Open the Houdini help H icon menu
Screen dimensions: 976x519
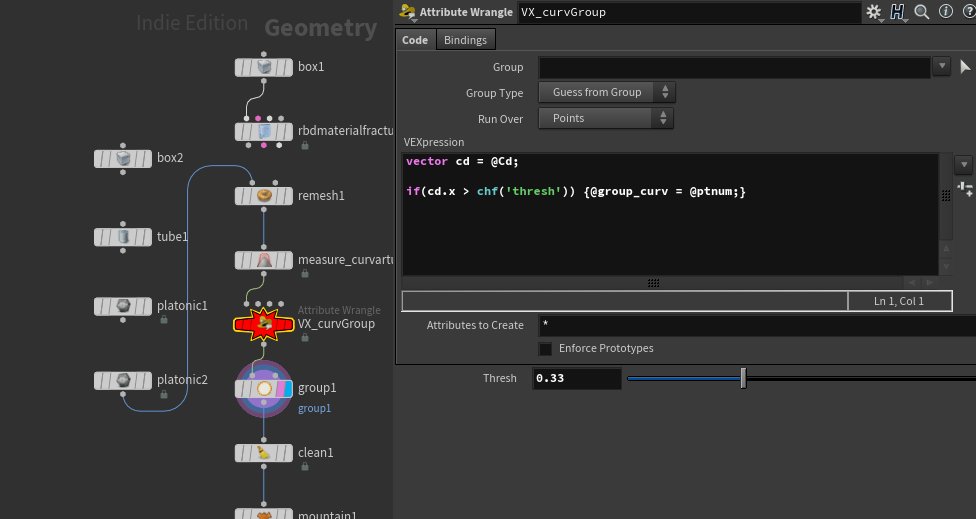point(898,12)
